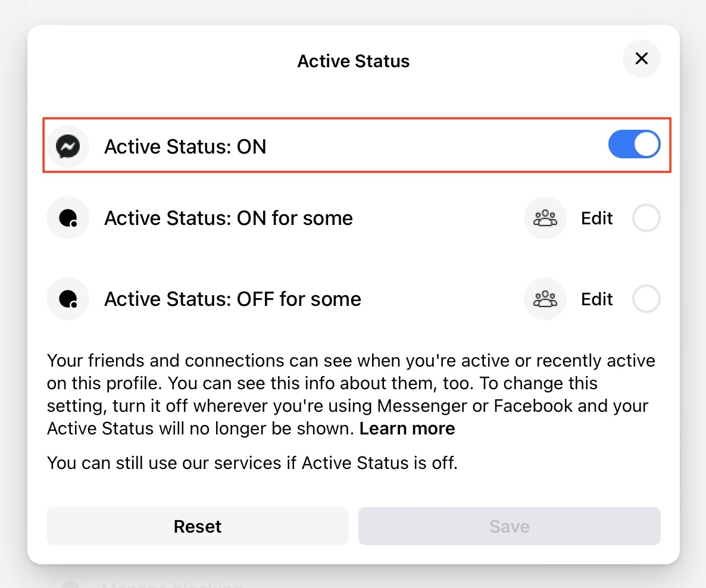This screenshot has width=706, height=588.
Task: Click the status icon for 'ON for some'
Action: click(68, 218)
